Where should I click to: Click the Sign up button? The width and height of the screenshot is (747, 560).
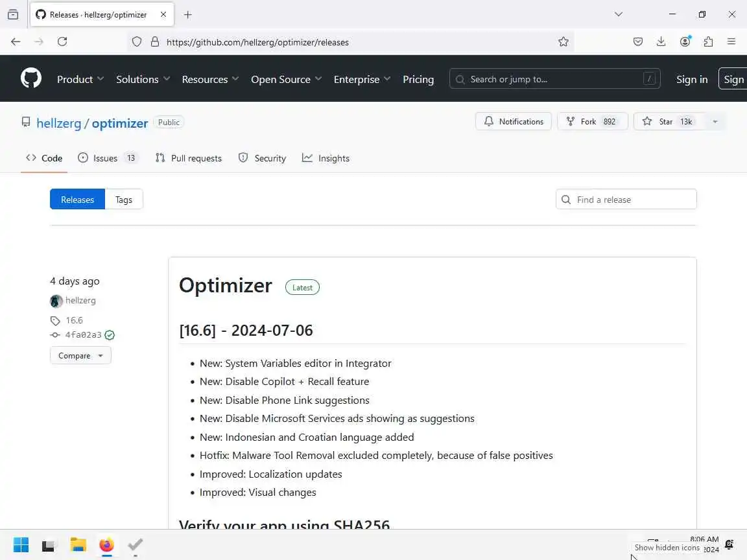click(733, 79)
